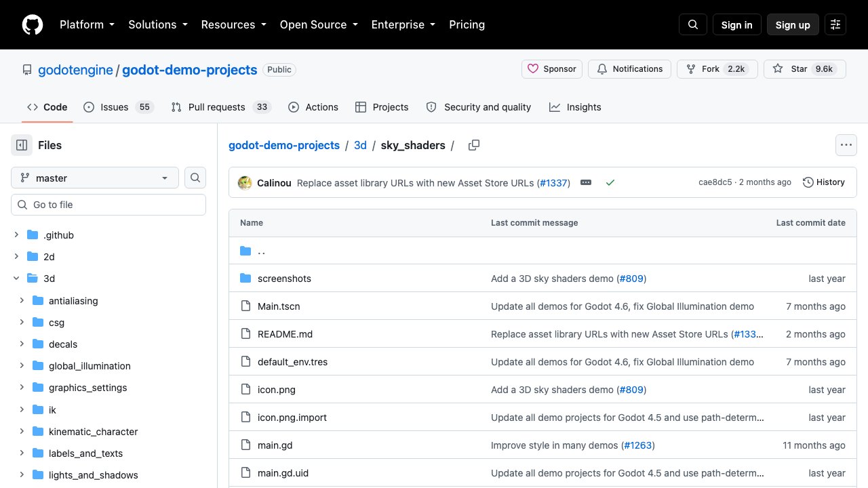868x488 pixels.
Task: Expand the ik folder chevron
Action: tap(22, 409)
